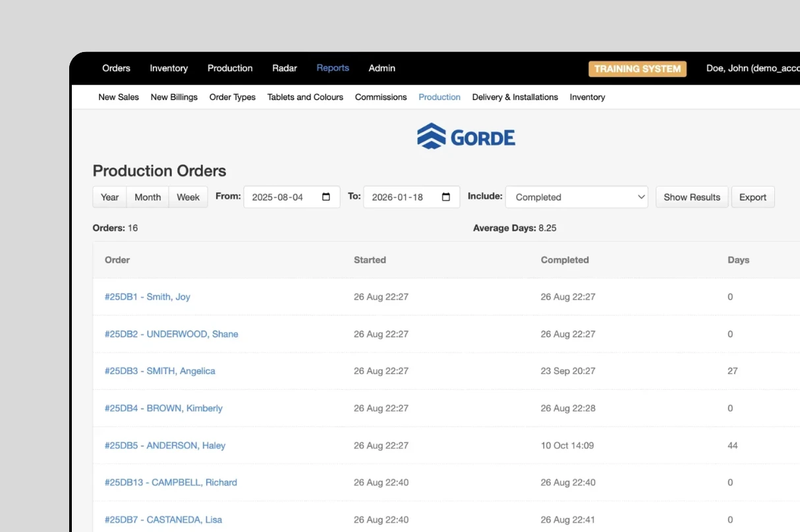
Task: Switch to the New Billings report tab
Action: (174, 97)
